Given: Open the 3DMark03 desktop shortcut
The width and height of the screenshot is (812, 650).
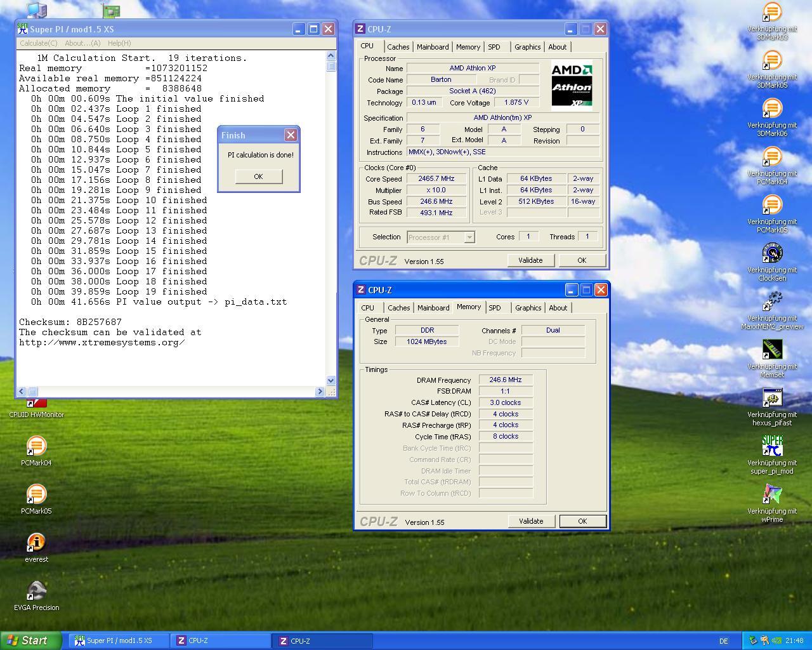Looking at the screenshot, I should pos(771,22).
